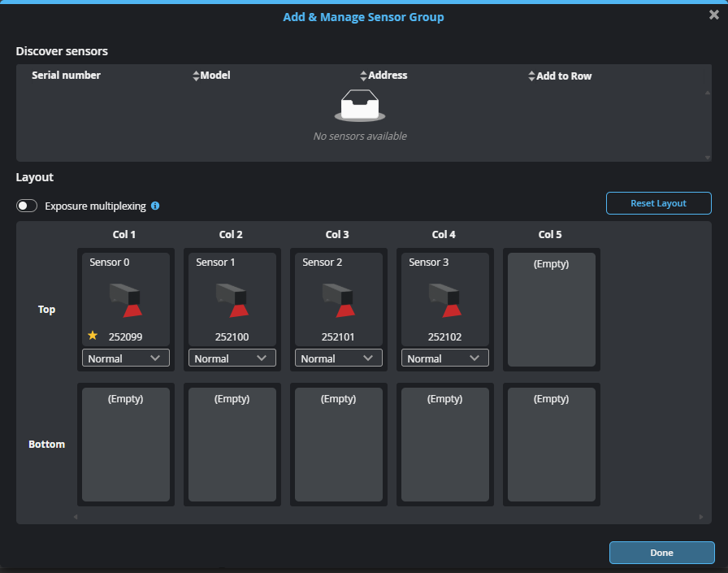Sort by Address column header
Viewport: 728px width, 573px height.
coord(387,76)
